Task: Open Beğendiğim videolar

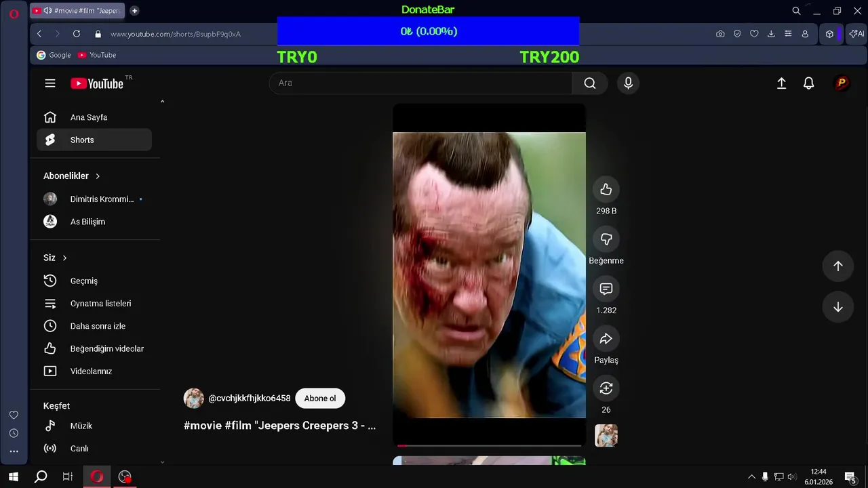Action: (x=94, y=348)
